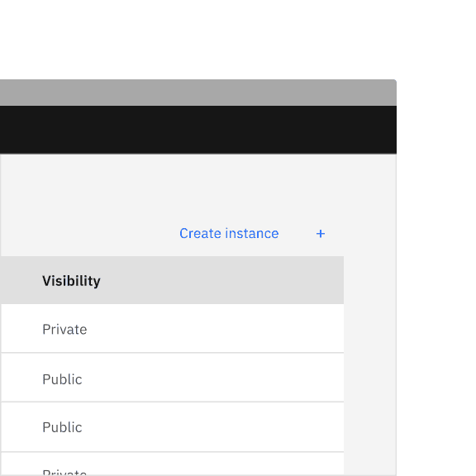Click the window's right edge border
This screenshot has width=476, height=476.
pos(396,303)
